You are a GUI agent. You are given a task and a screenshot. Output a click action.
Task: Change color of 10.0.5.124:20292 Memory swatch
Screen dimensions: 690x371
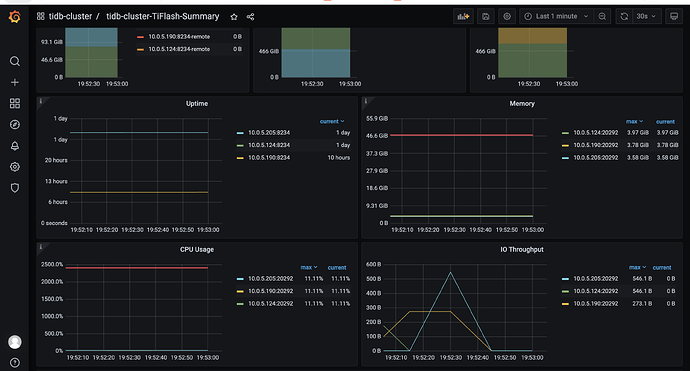click(565, 133)
